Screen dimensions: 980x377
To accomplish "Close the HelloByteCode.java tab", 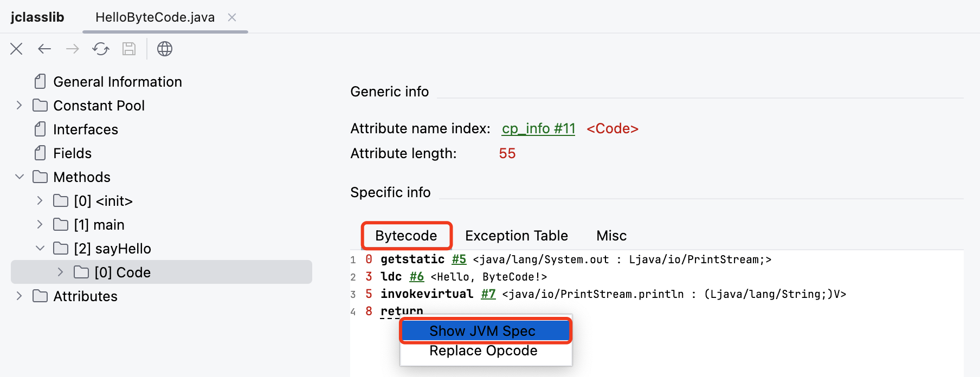I will 232,17.
